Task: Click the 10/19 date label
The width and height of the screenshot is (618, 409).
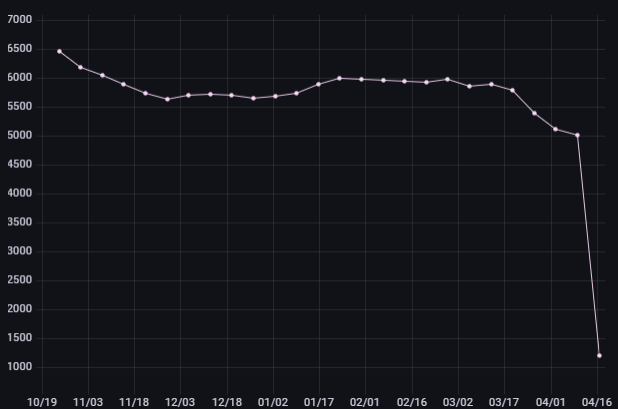Action: 42,402
